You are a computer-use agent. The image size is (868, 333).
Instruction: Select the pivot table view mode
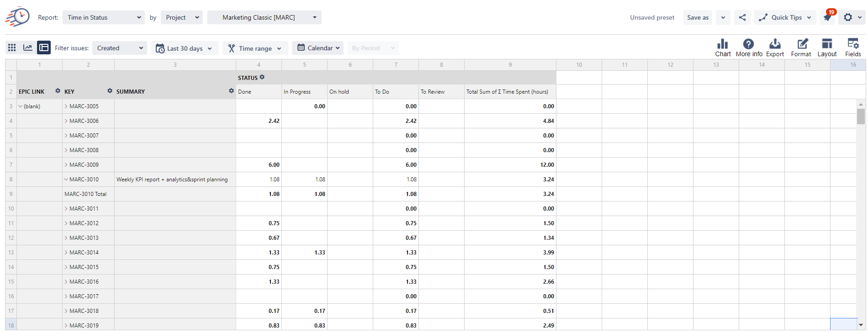point(44,48)
